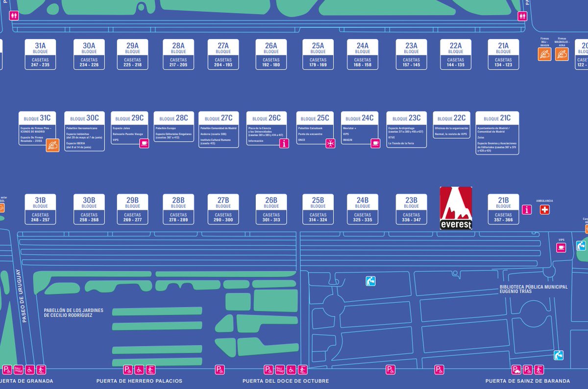
Task: Click the VIPS cafe icon below Ambulancia
Action: click(x=561, y=248)
